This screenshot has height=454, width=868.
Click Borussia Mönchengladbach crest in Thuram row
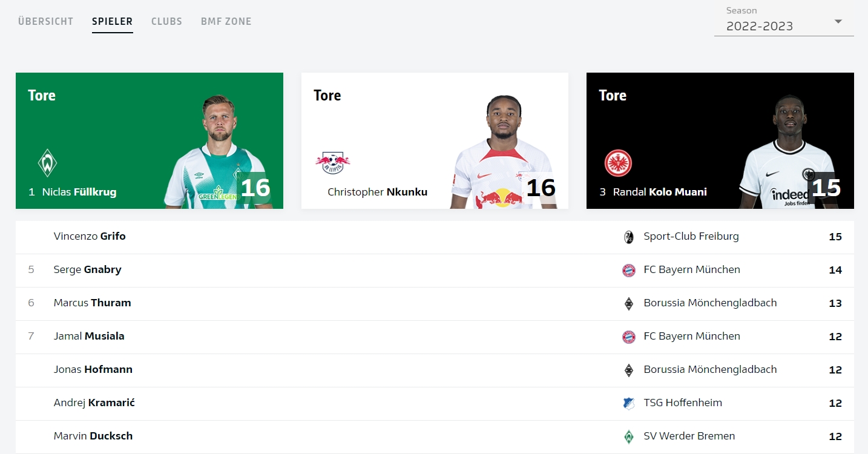pyautogui.click(x=629, y=304)
